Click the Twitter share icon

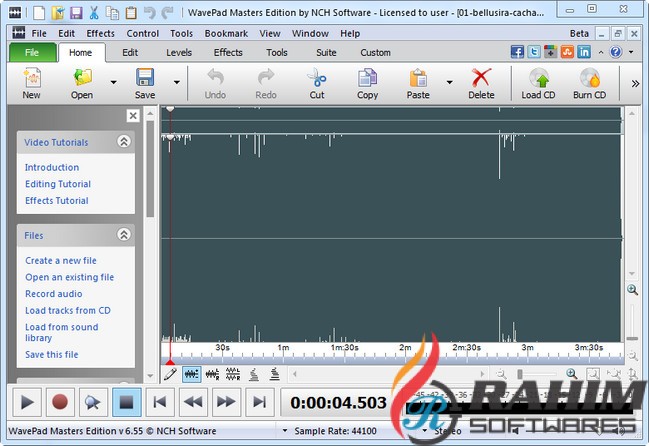click(x=534, y=52)
